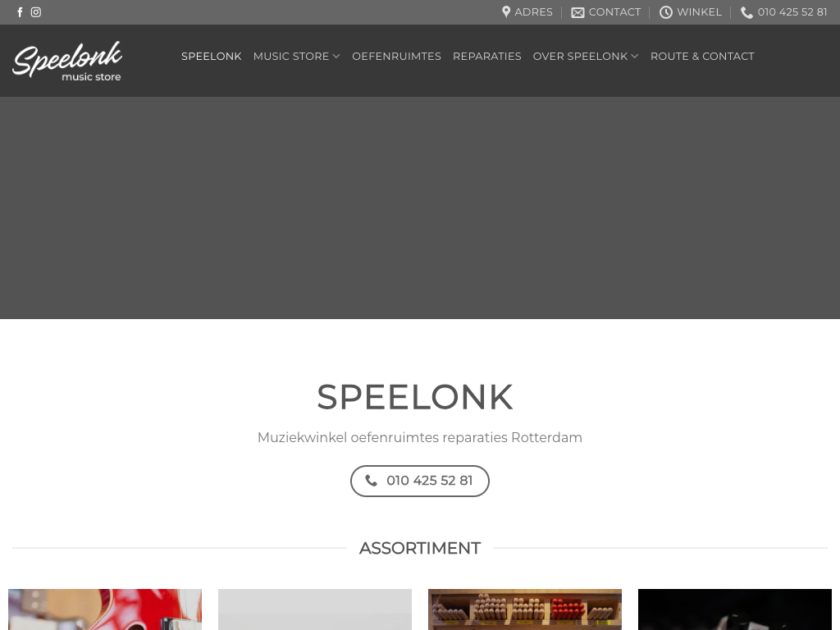Click the location pin icon beside Adres
840x630 pixels.
505,12
